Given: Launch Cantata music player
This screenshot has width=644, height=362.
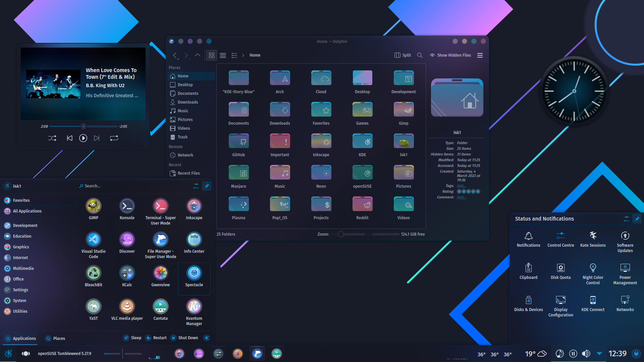Looking at the screenshot, I should 160,310.
